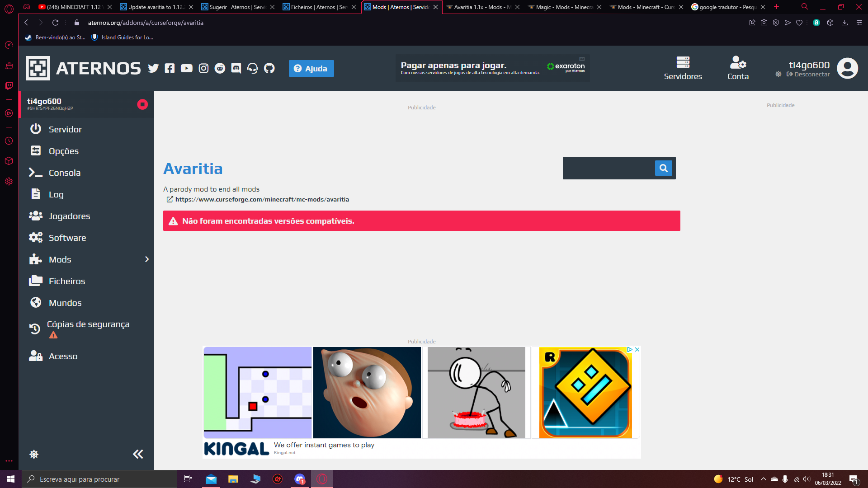
Task: Open Bem-vindo(a) ao Steam bookmark
Action: point(55,38)
